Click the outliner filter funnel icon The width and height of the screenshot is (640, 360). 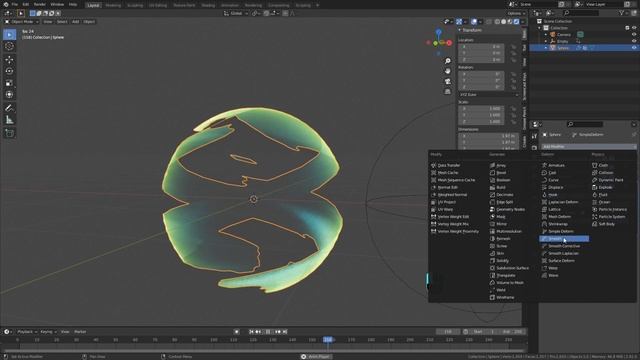pyautogui.click(x=622, y=13)
